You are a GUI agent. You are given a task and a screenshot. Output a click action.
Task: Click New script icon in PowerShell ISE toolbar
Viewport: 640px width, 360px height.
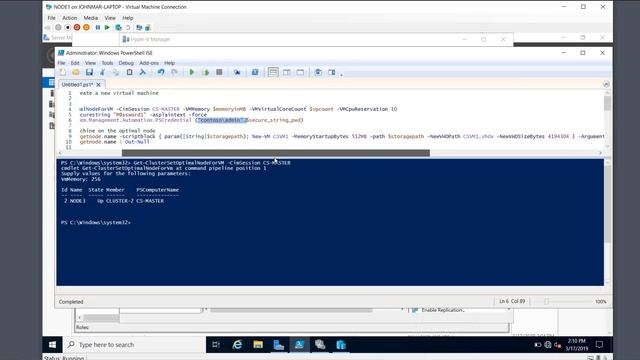pyautogui.click(x=63, y=72)
